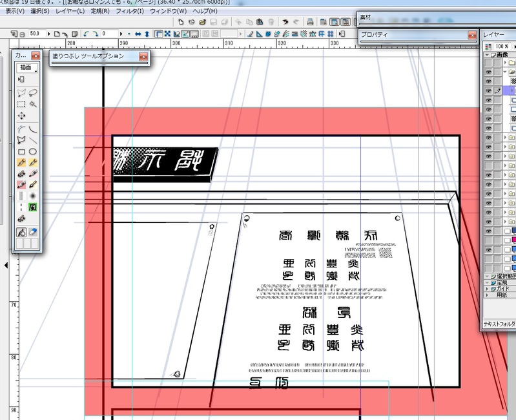Click the zoom percentage field 50.0
The image size is (516, 420).
37,34
